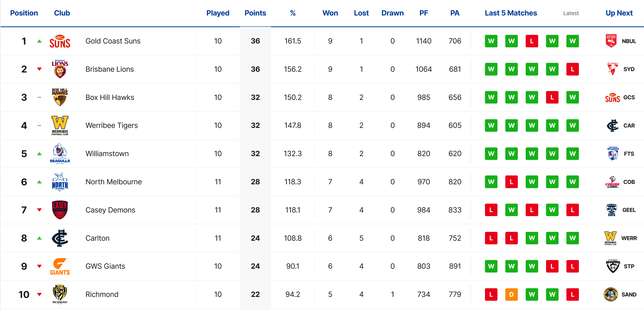The width and height of the screenshot is (644, 310).
Task: Click the Richmond Tigers club logo
Action: tap(60, 294)
